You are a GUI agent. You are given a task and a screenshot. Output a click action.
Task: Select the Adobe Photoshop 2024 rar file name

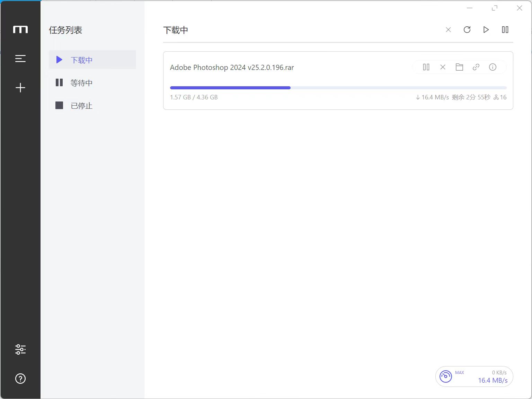pos(232,68)
